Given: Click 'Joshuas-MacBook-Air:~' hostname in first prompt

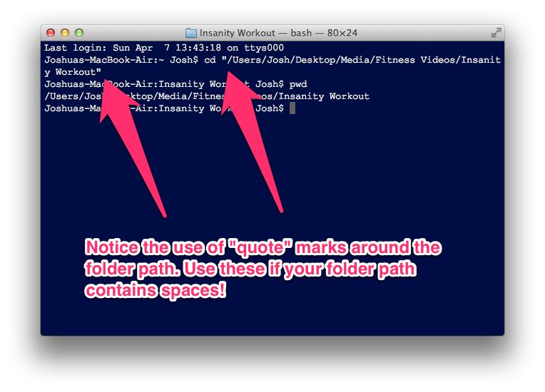Looking at the screenshot, I should 104,60.
